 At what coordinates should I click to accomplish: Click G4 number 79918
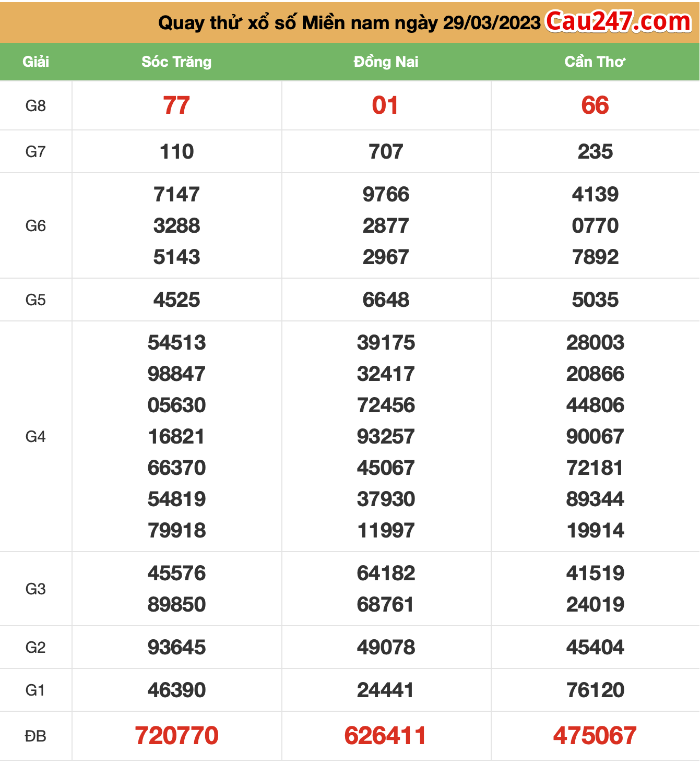176,531
